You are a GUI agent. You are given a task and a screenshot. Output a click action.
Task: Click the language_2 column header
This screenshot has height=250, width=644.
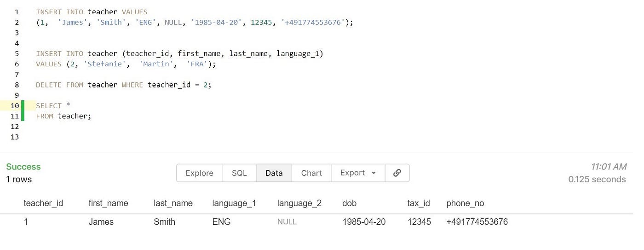[x=299, y=203]
